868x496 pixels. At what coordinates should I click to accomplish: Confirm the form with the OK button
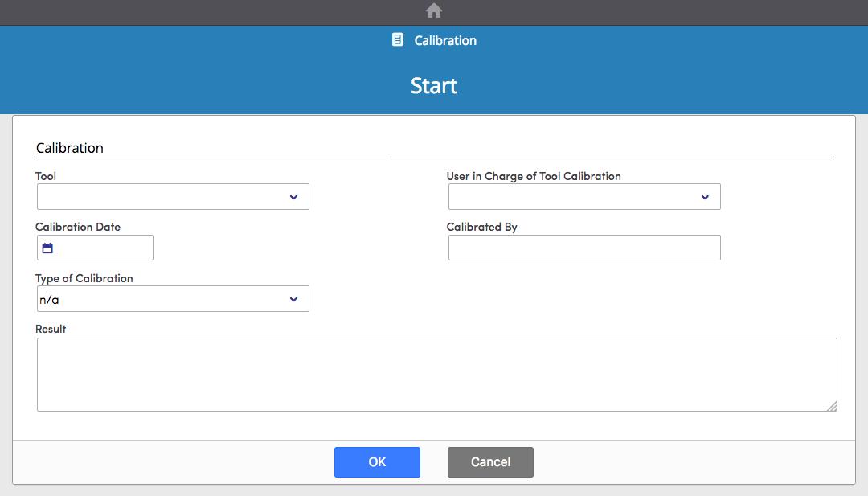[377, 462]
